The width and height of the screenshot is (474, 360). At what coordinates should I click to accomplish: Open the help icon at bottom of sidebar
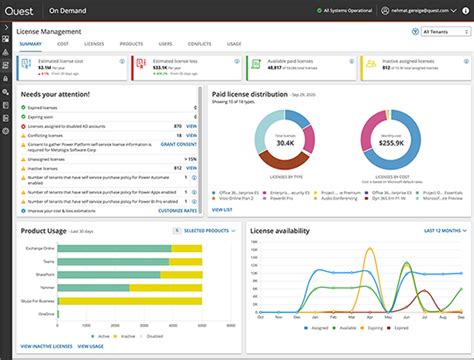(x=6, y=131)
